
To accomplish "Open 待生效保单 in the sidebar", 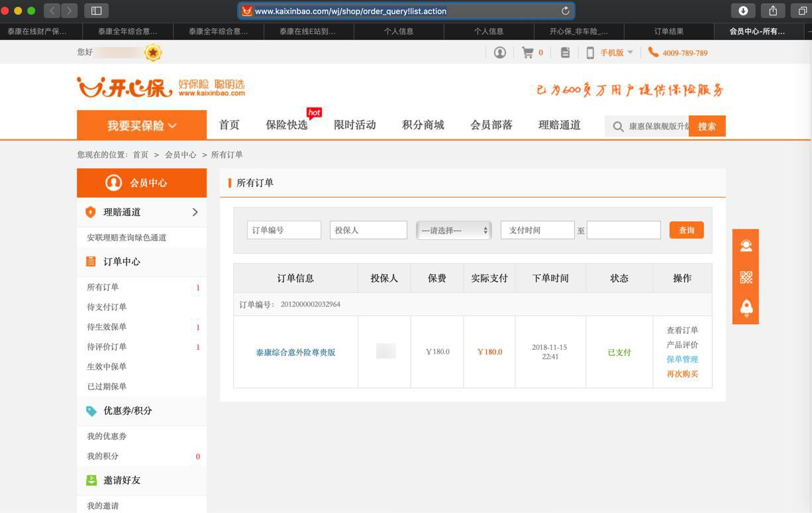I will (x=107, y=327).
